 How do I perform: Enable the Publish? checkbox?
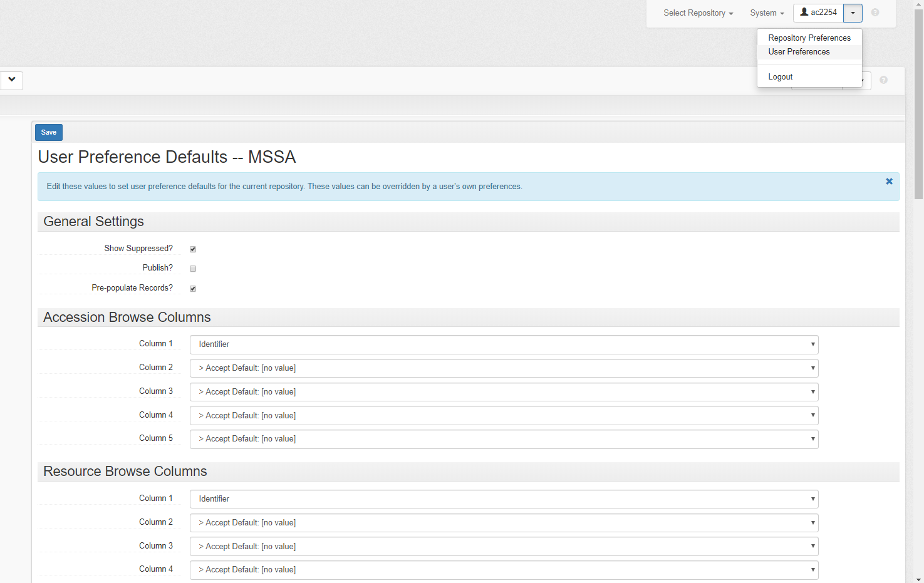[x=193, y=269]
